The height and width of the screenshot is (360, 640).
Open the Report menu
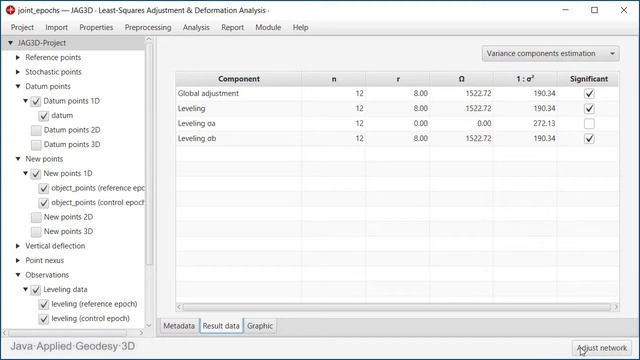232,27
